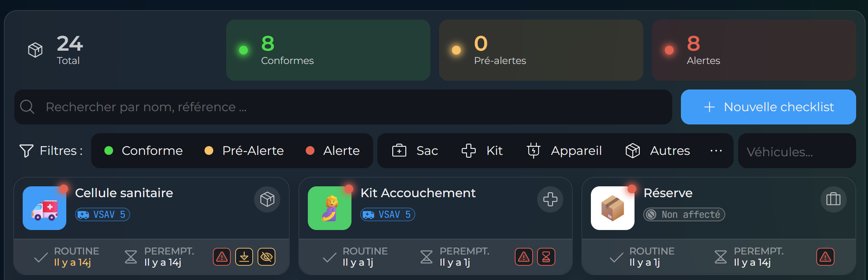Screen dimensions: 868x280
Task: Select the Appareil category filter
Action: 564,151
